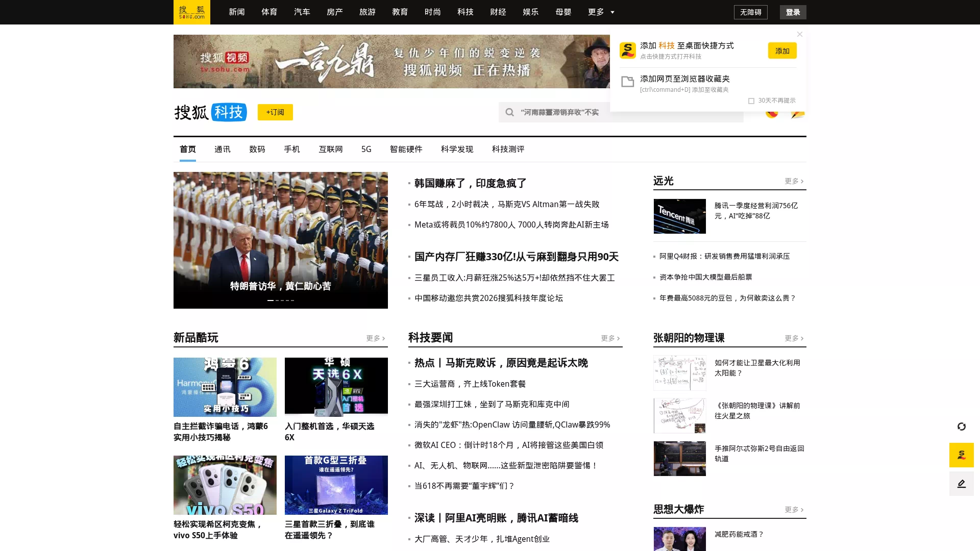Close the shortcut prompt popup

coord(800,34)
